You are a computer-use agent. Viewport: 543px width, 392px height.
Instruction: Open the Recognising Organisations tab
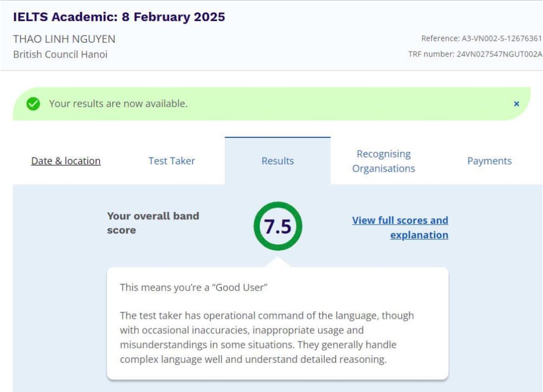point(383,161)
